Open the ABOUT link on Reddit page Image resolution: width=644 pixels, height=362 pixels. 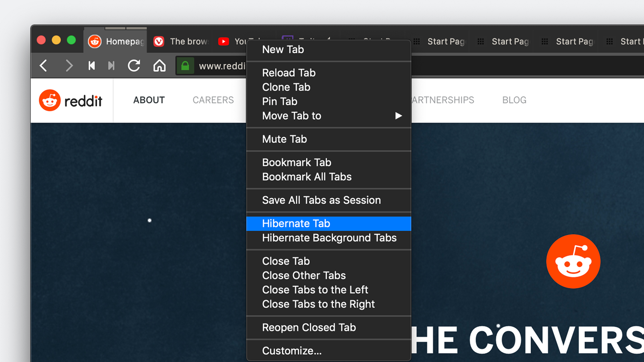tap(149, 100)
